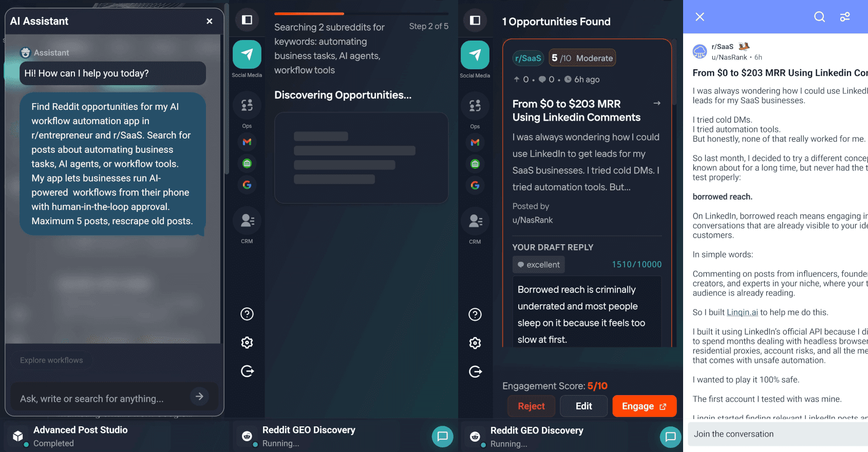Image resolution: width=868 pixels, height=452 pixels.
Task: Open chat bubble beside 'Step 2 of 5' panel
Action: click(443, 437)
